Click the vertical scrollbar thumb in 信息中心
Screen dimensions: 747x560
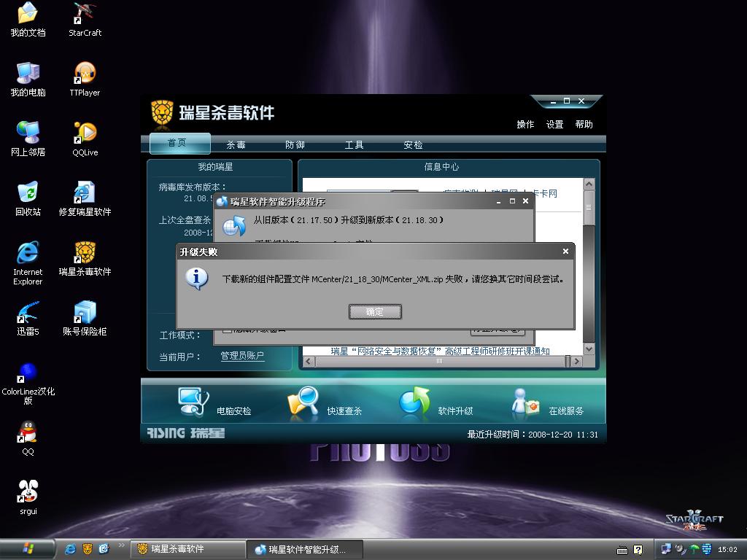[x=589, y=208]
